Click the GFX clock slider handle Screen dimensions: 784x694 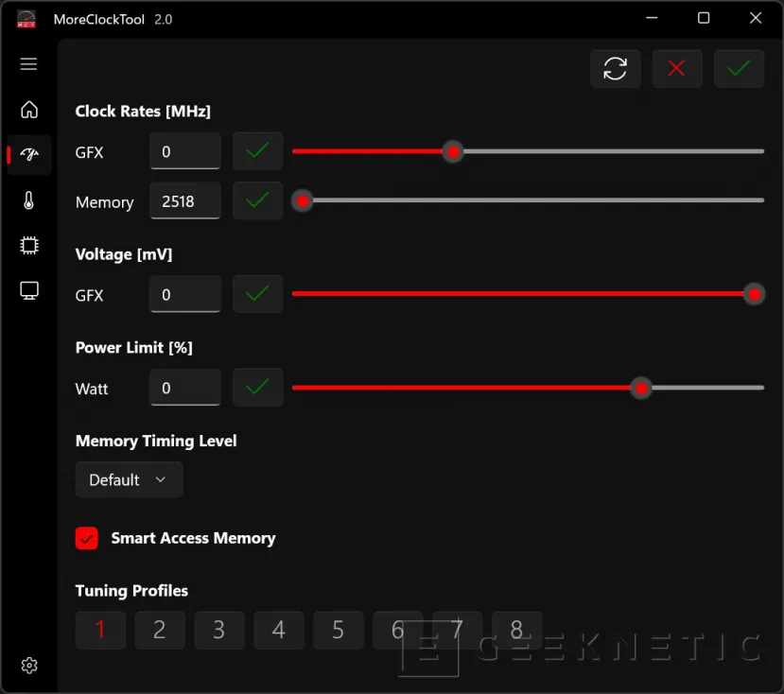coord(453,151)
